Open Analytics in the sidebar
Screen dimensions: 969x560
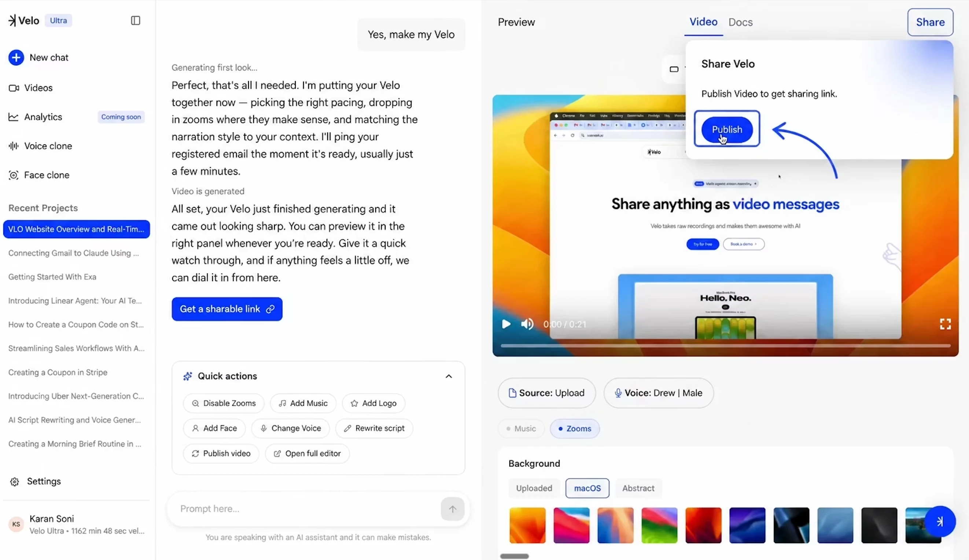pyautogui.click(x=36, y=117)
